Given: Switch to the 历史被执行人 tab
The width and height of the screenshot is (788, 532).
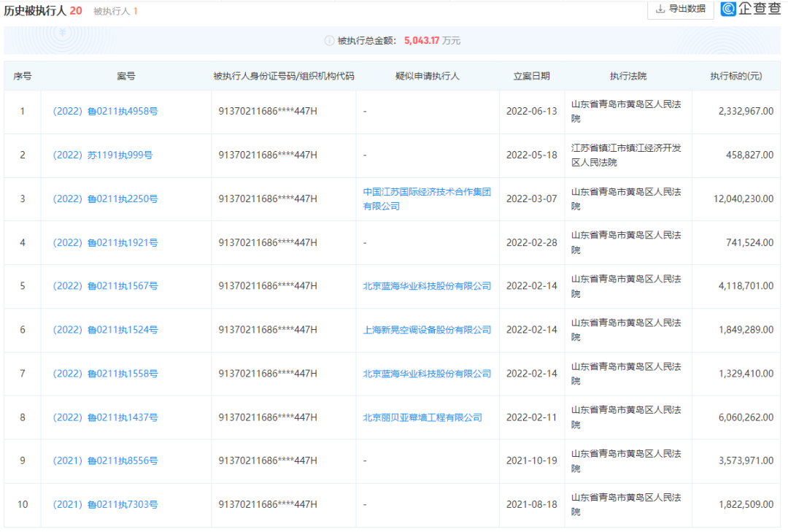Looking at the screenshot, I should (36, 11).
